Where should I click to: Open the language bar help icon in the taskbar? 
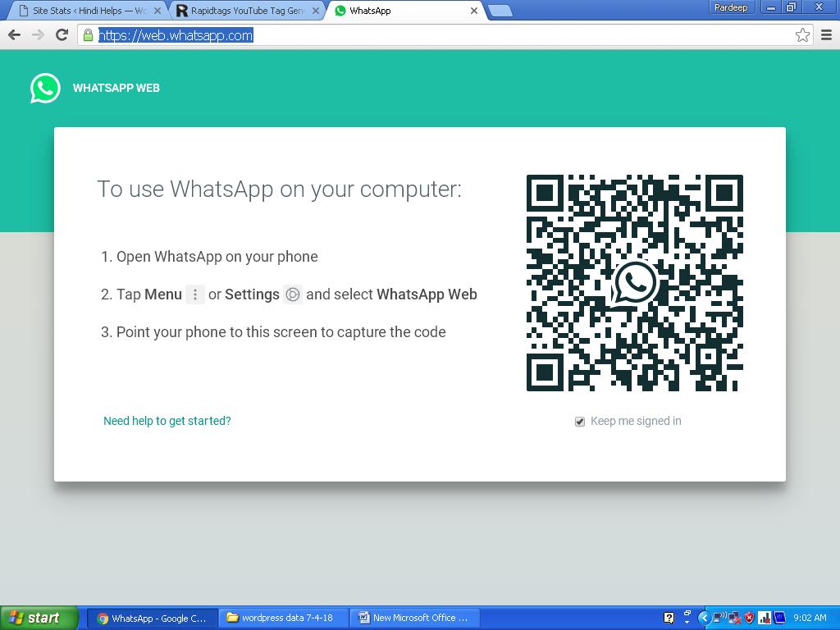tap(669, 619)
